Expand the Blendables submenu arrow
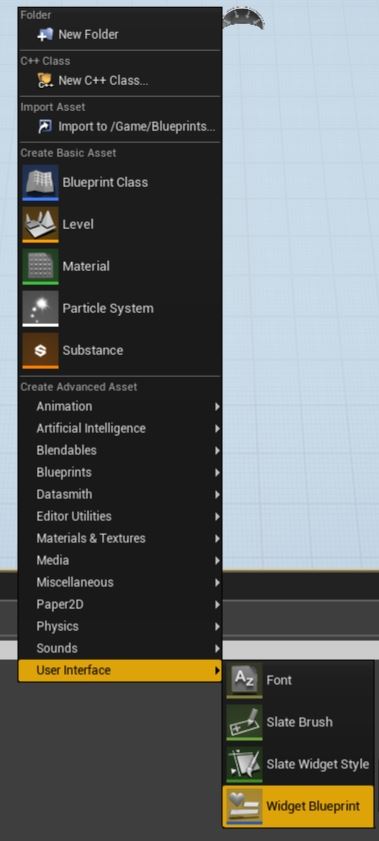Screen dimensions: 379x841 [217, 451]
